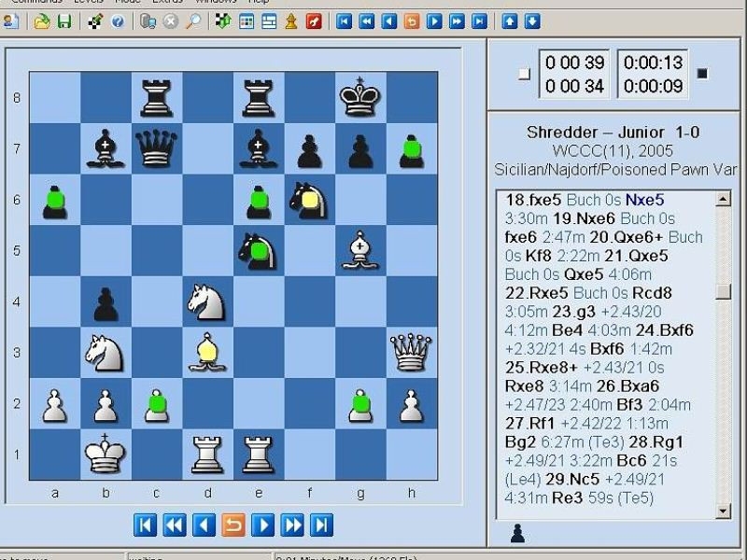Save the game using the green disk icon

(64, 21)
